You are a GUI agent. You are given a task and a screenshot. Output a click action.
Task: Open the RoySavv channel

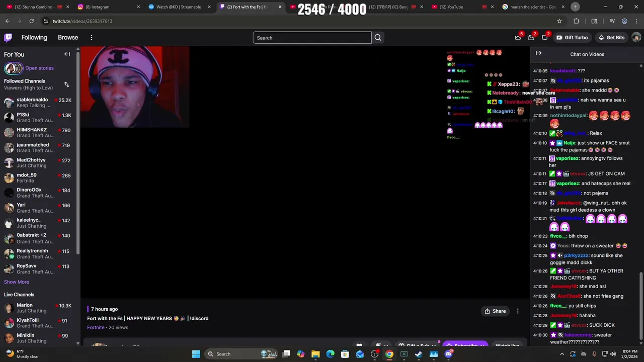pos(39,268)
